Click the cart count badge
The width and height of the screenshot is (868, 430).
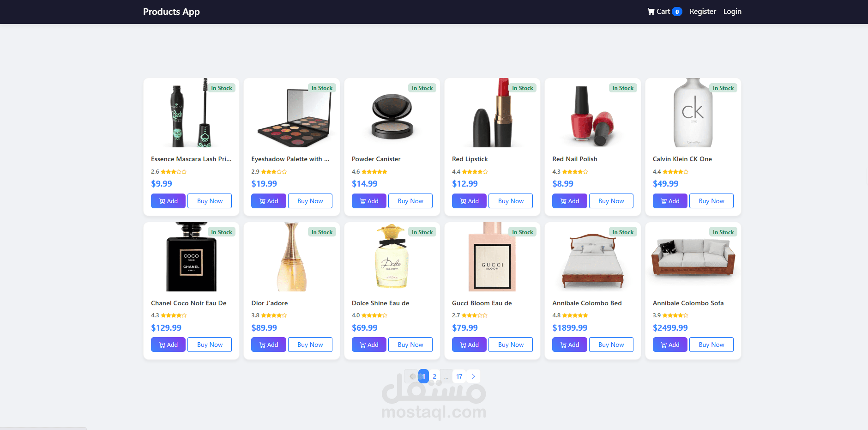coord(677,12)
